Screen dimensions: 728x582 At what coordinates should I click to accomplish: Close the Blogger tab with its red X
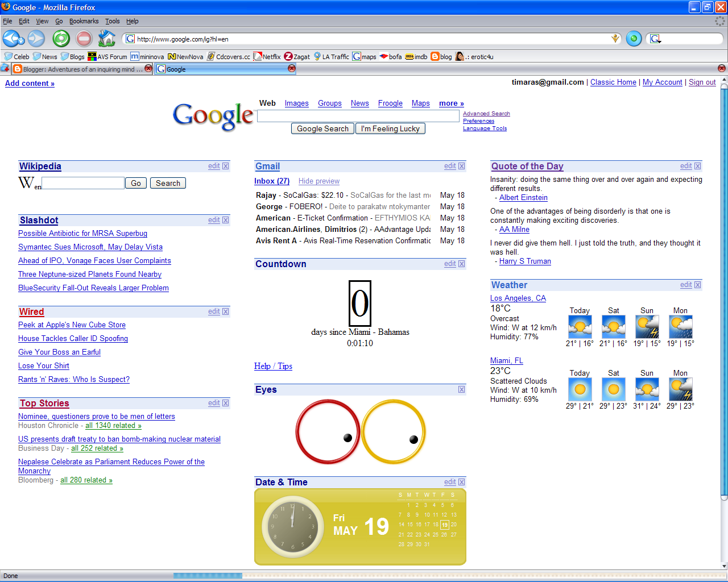[x=148, y=68]
